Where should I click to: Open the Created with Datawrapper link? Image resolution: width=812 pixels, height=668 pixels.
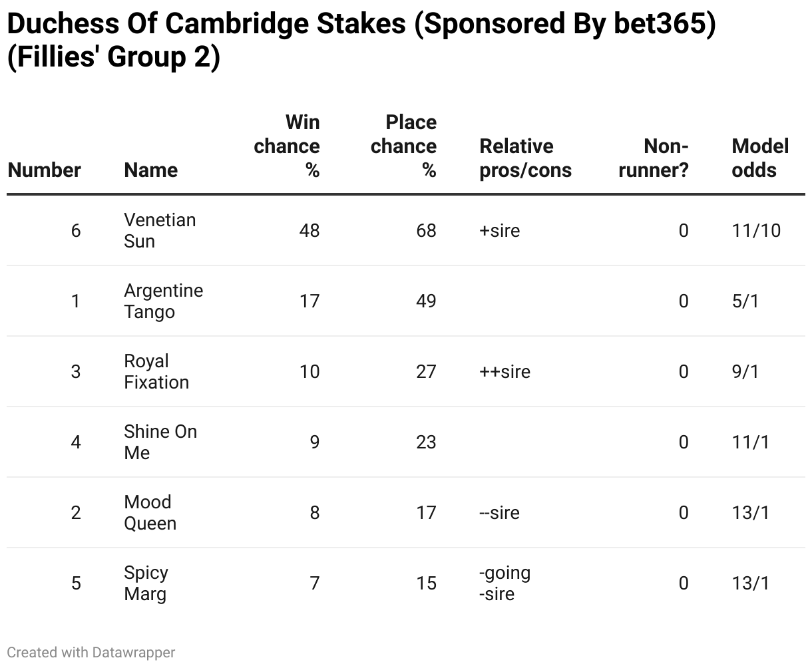coord(91,652)
